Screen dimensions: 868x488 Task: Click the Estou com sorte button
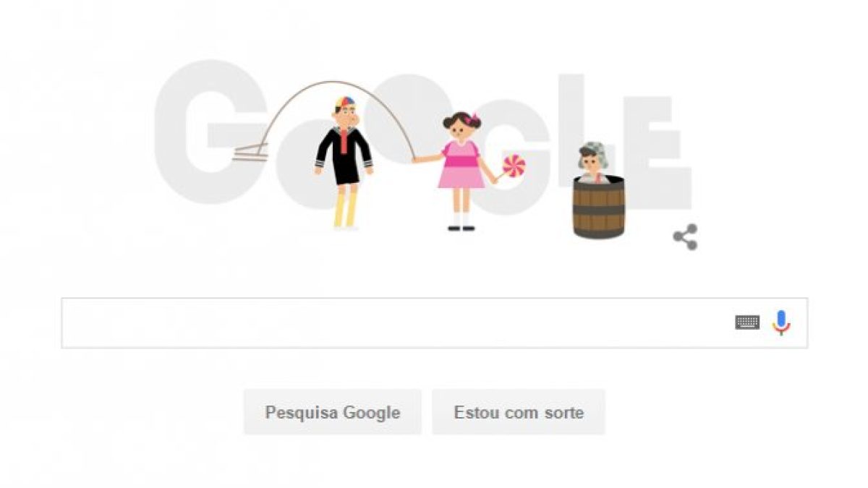tap(519, 413)
